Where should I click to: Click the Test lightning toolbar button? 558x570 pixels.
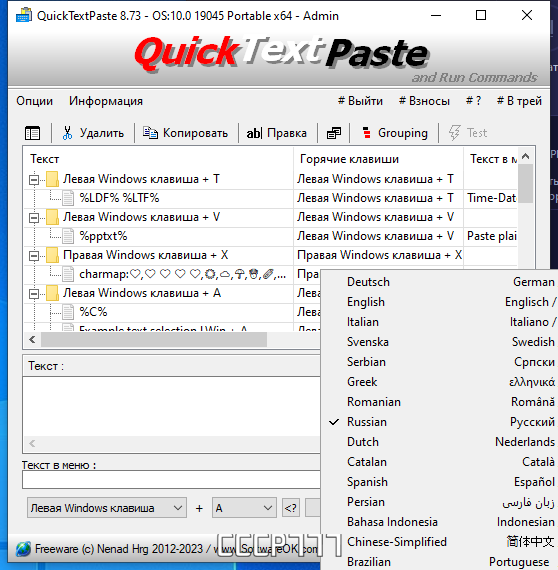(467, 133)
